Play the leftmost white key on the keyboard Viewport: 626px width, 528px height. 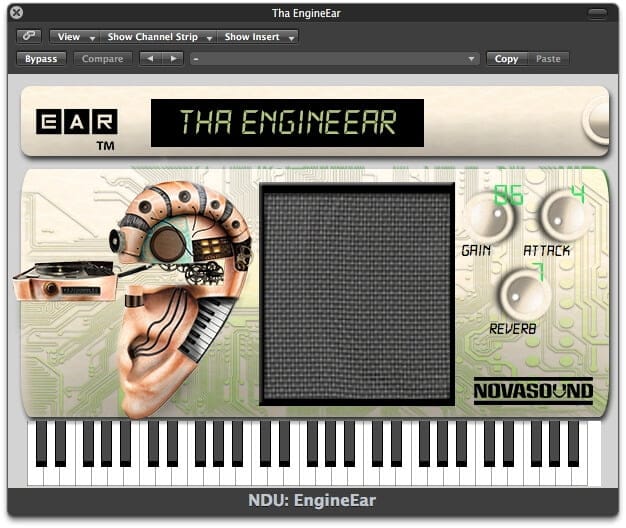pos(36,476)
